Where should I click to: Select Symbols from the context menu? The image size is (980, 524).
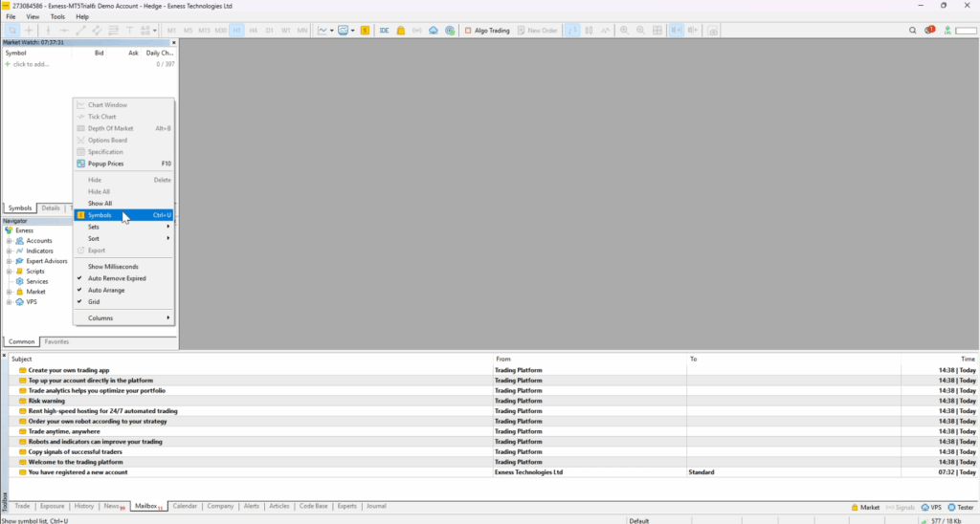pyautogui.click(x=100, y=215)
